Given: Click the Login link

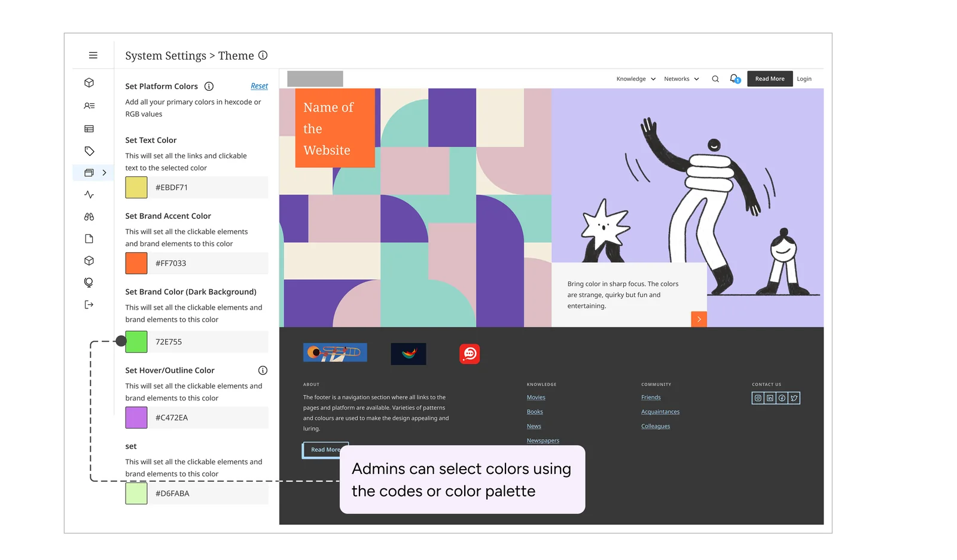Looking at the screenshot, I should click(804, 79).
